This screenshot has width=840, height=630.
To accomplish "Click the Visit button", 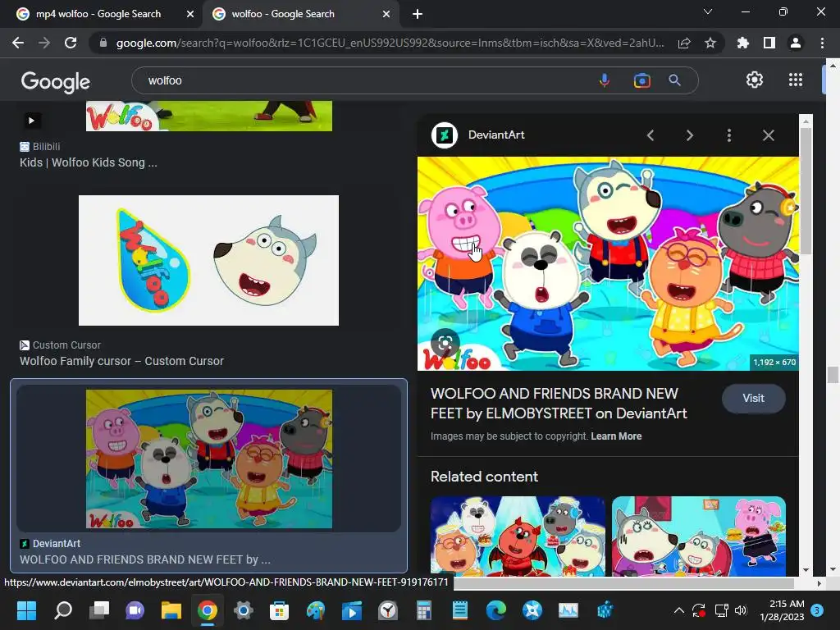I will coord(753,398).
